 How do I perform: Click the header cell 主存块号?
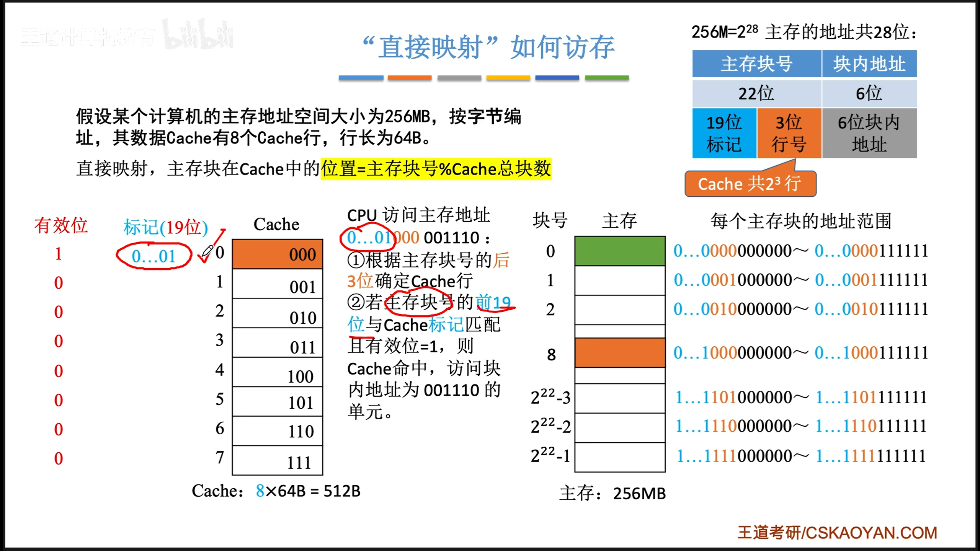click(757, 64)
